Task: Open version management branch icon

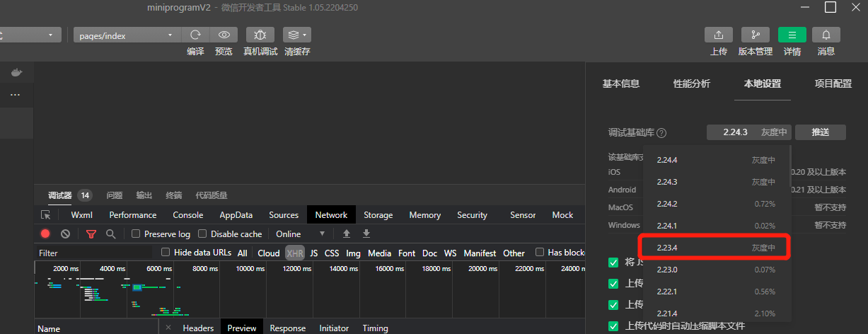Action: tap(756, 35)
